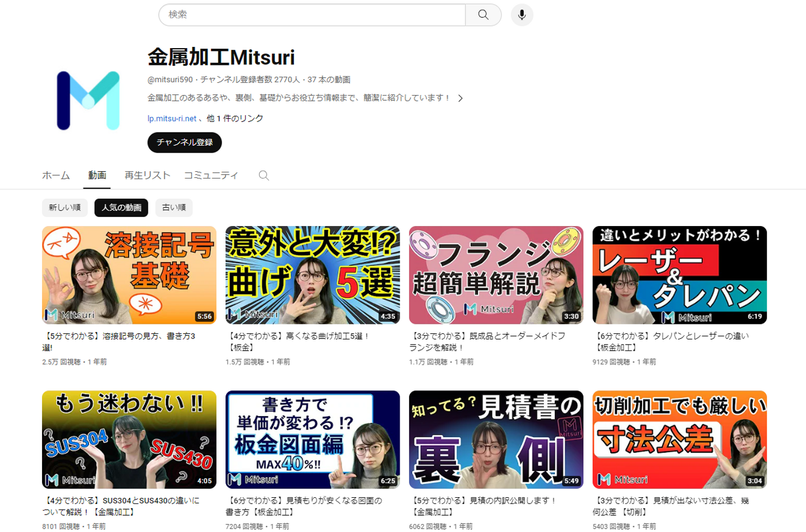
Task: Click the 1.1万 回視聴 view count
Action: 429,362
